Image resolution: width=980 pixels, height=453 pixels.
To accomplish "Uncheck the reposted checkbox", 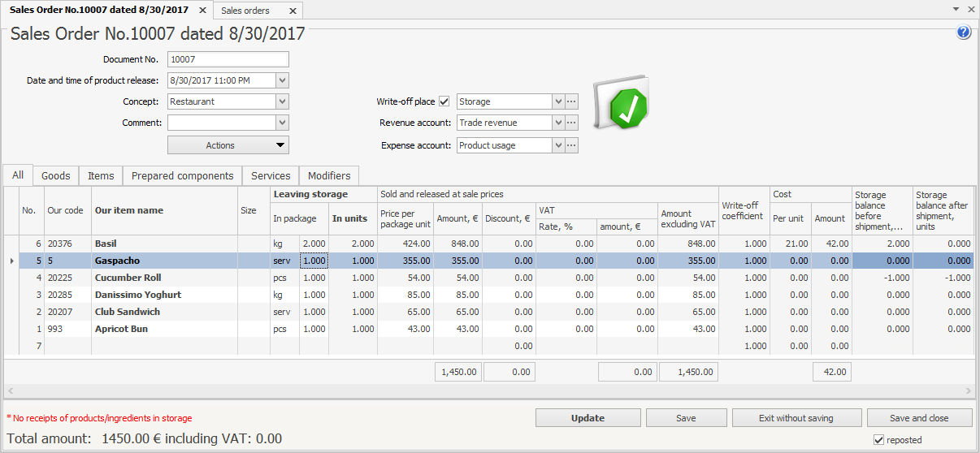I will click(x=878, y=440).
